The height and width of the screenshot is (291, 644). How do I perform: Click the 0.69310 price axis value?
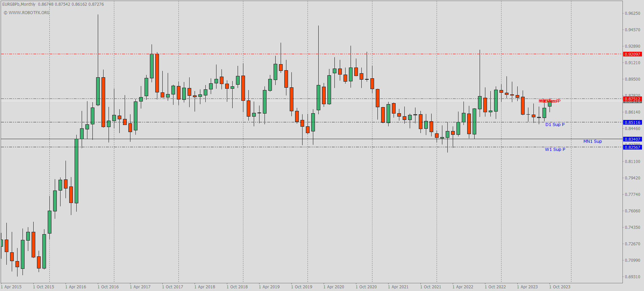click(x=633, y=277)
